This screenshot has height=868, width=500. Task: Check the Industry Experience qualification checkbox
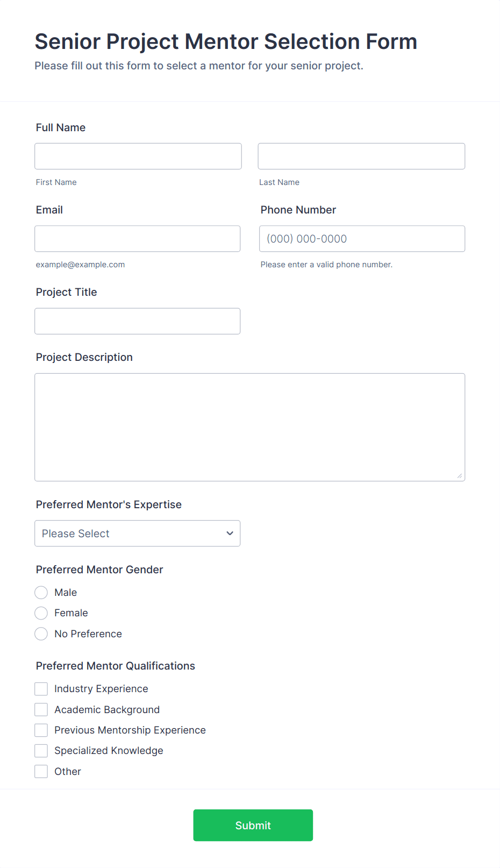click(41, 688)
